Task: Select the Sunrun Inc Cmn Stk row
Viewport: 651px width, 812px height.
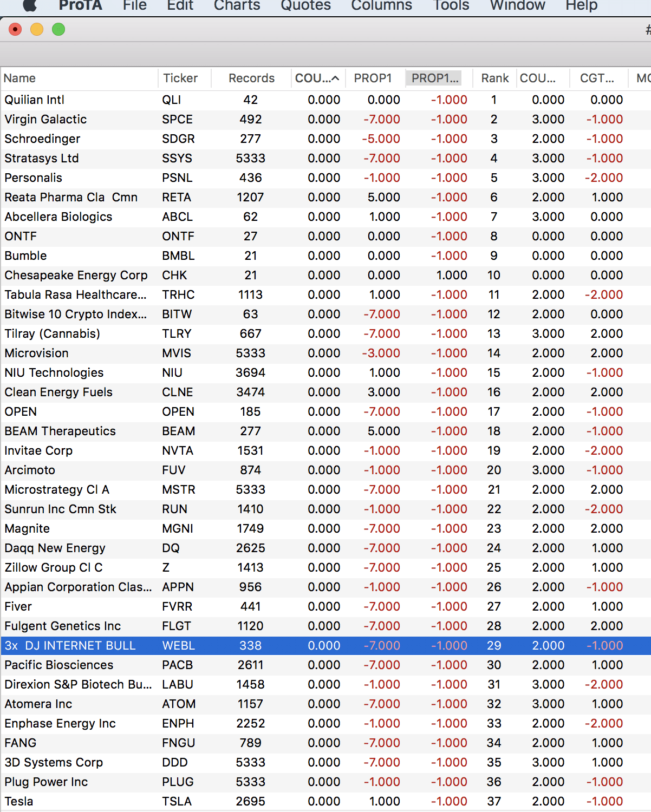Action: (325, 509)
